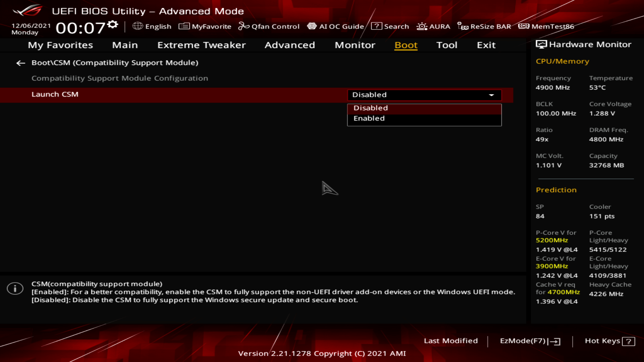Select Disabled option in dropdown list
The height and width of the screenshot is (362, 644).
tap(371, 108)
